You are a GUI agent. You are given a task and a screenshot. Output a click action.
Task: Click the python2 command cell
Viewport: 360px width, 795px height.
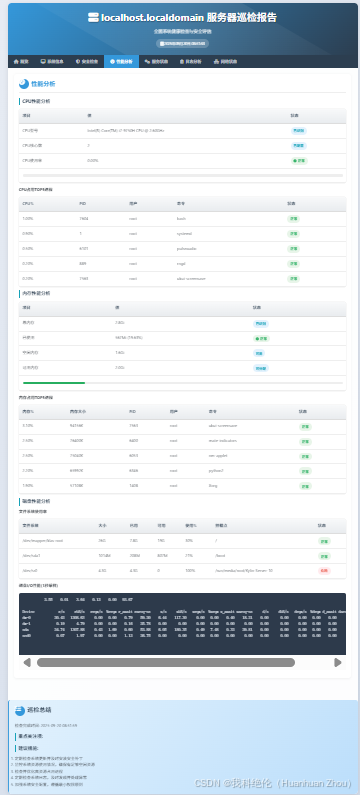pyautogui.click(x=215, y=471)
